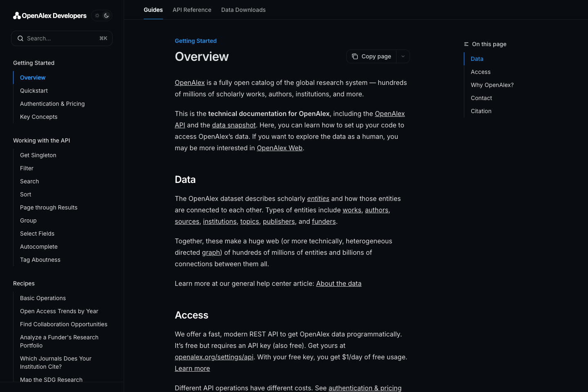Viewport: 588px width, 392px height.
Task: Click the search magnifier icon in sidebar
Action: coord(20,38)
